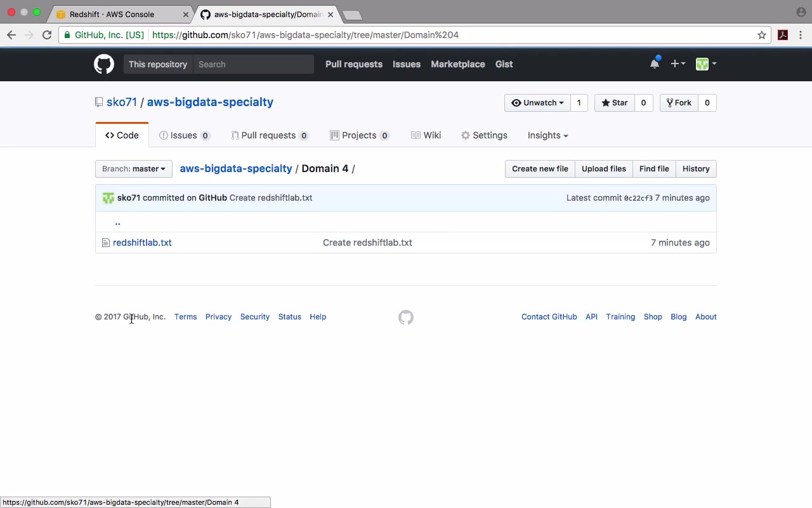Click the Chrome profile icon

(801, 12)
